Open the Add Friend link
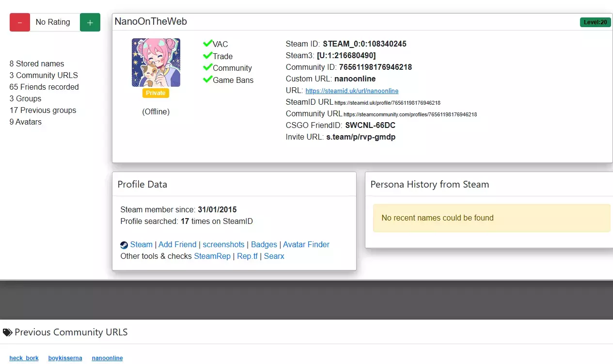The width and height of the screenshot is (613, 364). point(177,244)
